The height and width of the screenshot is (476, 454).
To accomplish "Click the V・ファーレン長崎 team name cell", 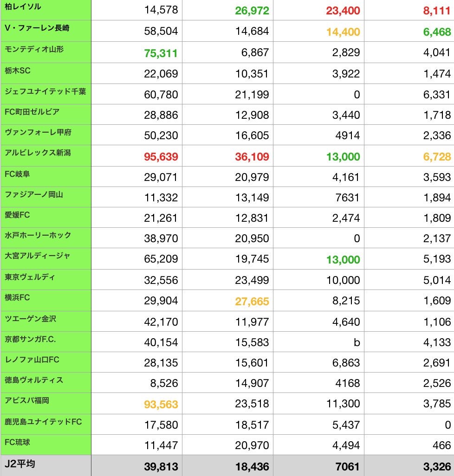I will click(x=45, y=31).
